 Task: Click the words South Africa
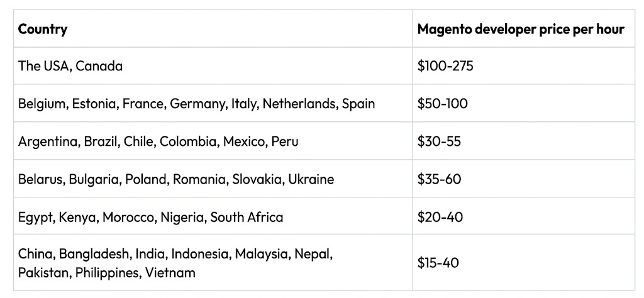click(x=247, y=217)
